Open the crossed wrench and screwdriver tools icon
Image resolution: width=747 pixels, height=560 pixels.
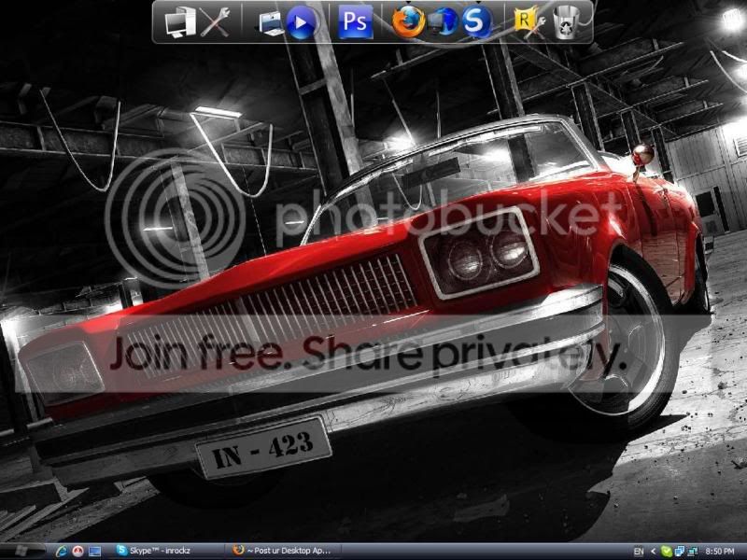coord(215,21)
